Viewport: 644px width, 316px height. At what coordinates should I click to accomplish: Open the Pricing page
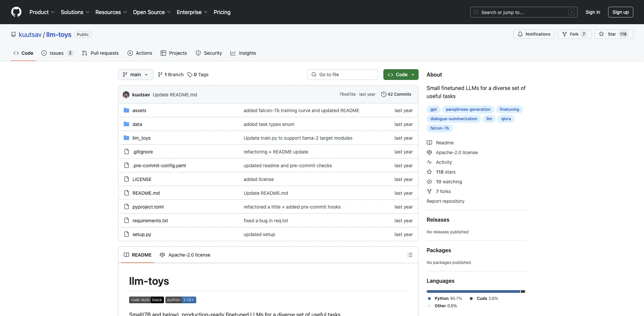pyautogui.click(x=222, y=12)
